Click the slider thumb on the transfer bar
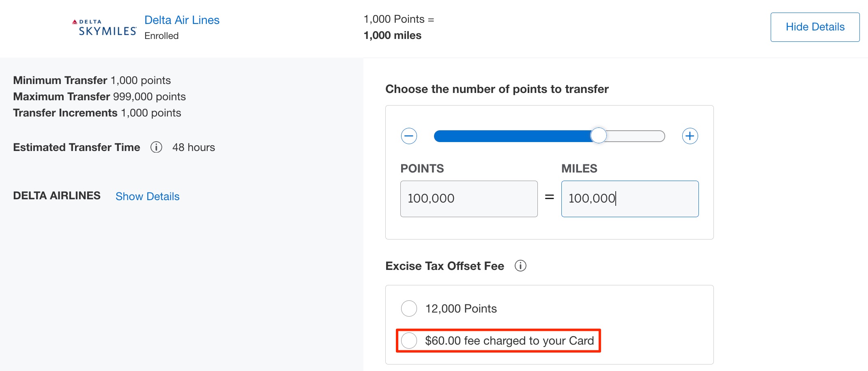 [x=599, y=136]
